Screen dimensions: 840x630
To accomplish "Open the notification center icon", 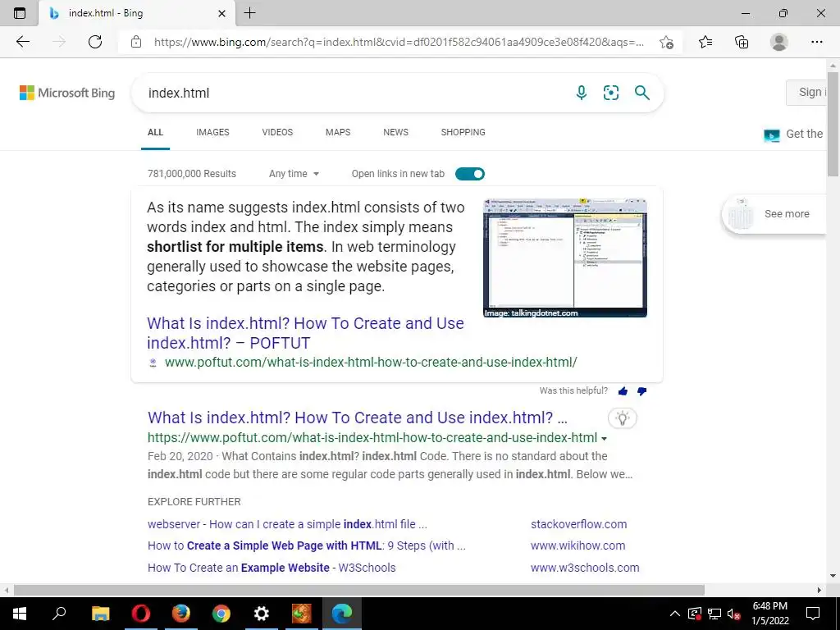I will [x=813, y=614].
